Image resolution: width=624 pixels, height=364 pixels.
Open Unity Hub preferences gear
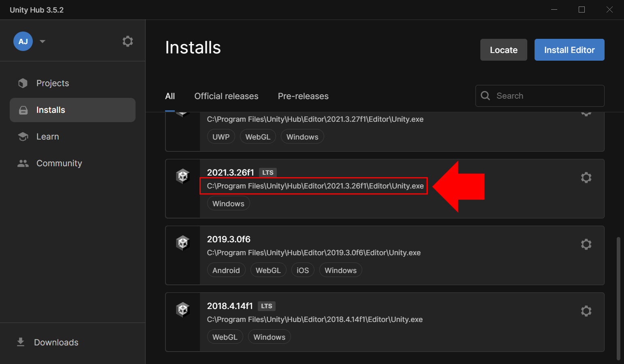[x=128, y=41]
